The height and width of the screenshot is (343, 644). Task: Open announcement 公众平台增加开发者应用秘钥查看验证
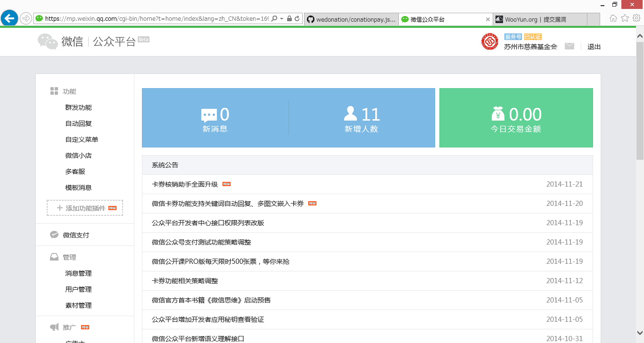pos(208,319)
